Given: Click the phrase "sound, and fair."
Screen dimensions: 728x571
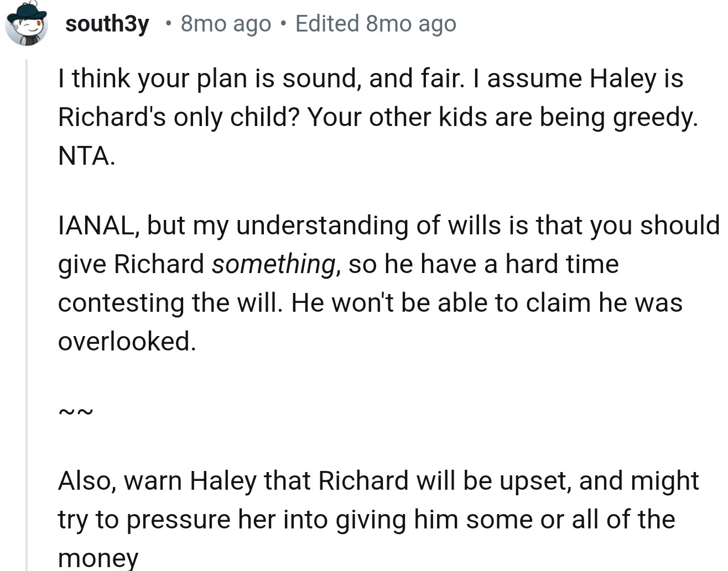Looking at the screenshot, I should pyautogui.click(x=372, y=78).
